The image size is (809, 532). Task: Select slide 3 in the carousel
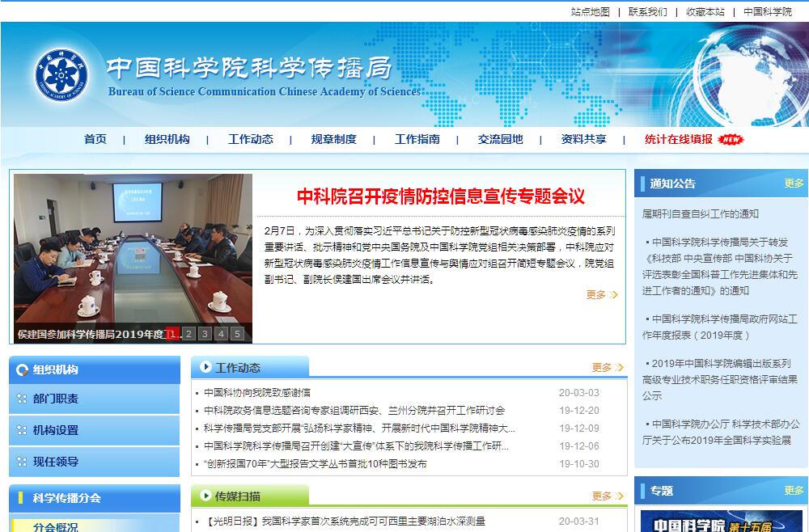tap(205, 334)
